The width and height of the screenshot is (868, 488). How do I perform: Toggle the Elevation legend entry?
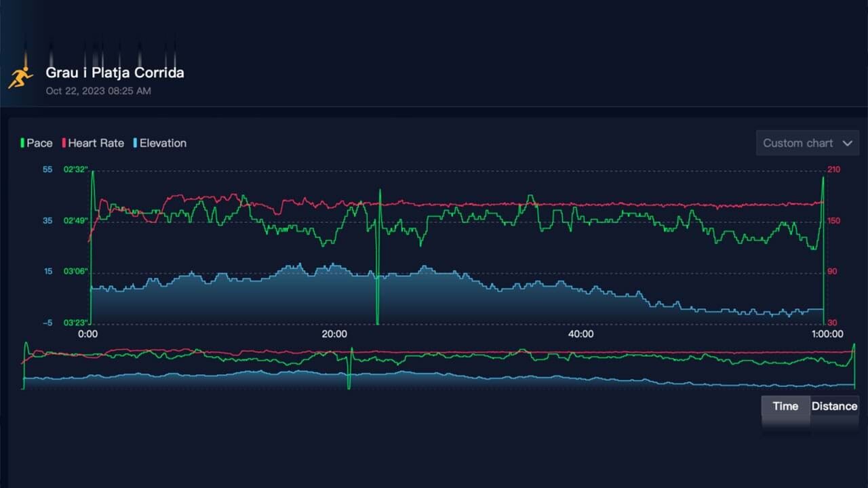click(x=159, y=143)
